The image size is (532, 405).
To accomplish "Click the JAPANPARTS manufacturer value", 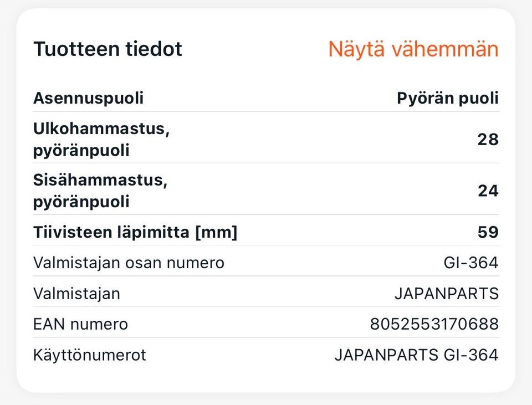I will point(446,293).
